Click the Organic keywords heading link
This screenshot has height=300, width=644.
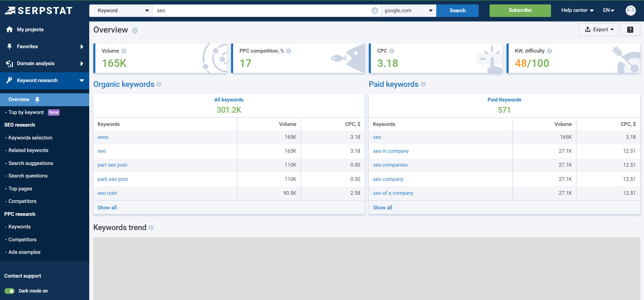124,84
